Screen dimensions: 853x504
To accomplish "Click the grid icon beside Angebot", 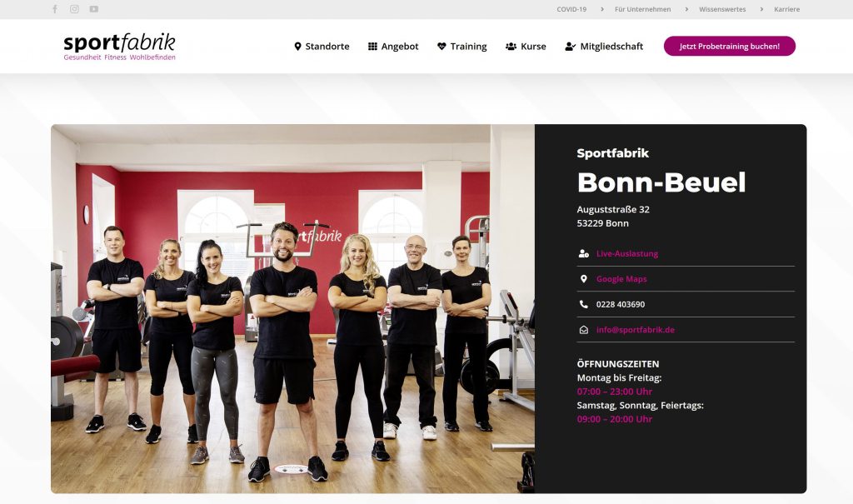I will tap(372, 47).
